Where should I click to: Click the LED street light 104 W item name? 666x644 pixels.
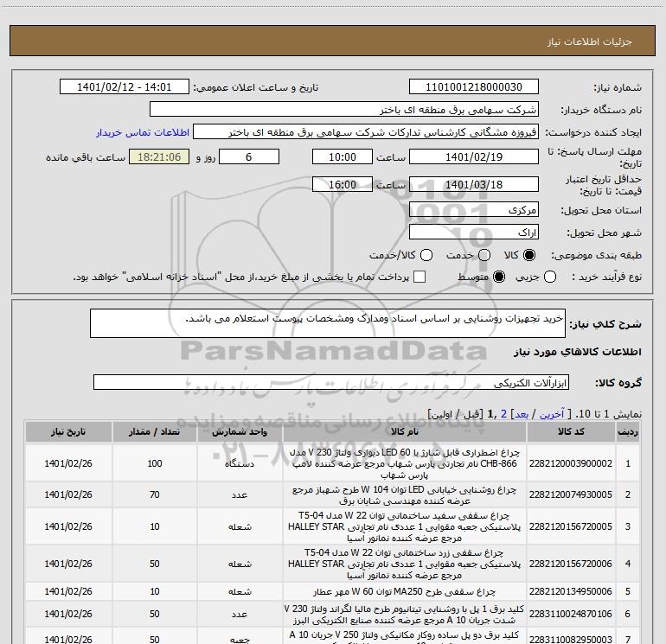click(x=405, y=495)
